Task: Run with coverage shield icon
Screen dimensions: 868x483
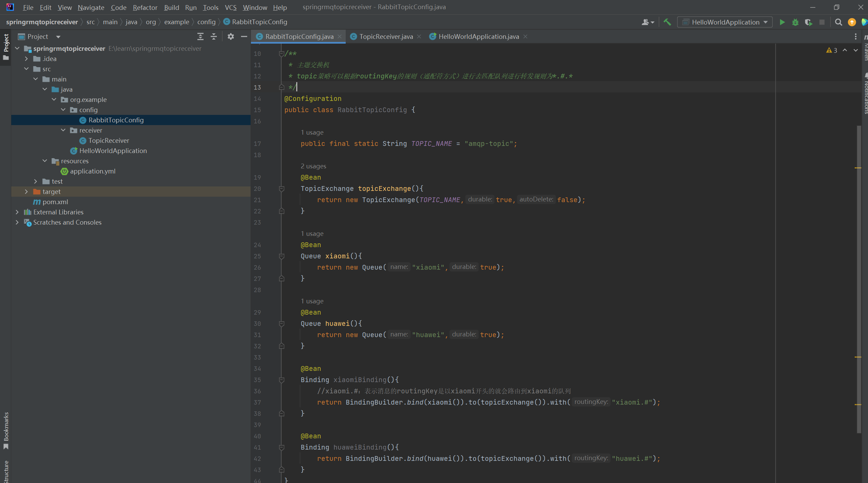Action: click(808, 22)
